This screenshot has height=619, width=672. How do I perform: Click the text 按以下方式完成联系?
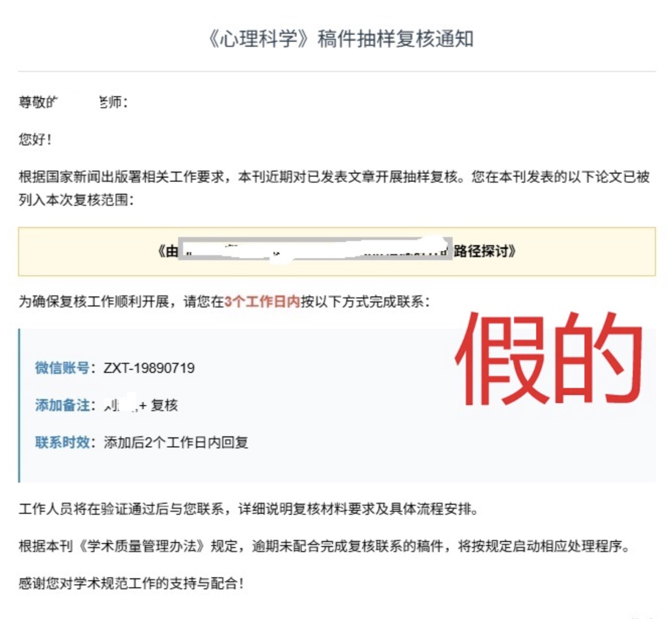(365, 301)
